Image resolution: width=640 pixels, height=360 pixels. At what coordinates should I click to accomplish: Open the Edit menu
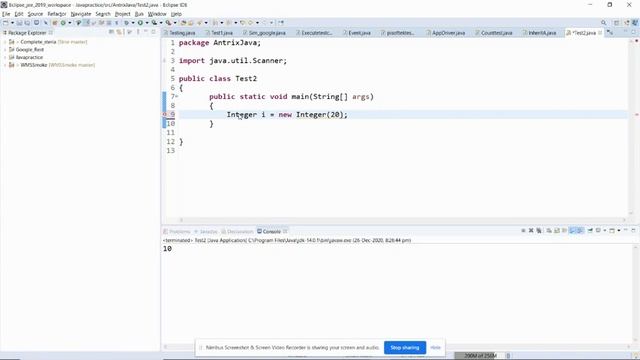[x=19, y=14]
